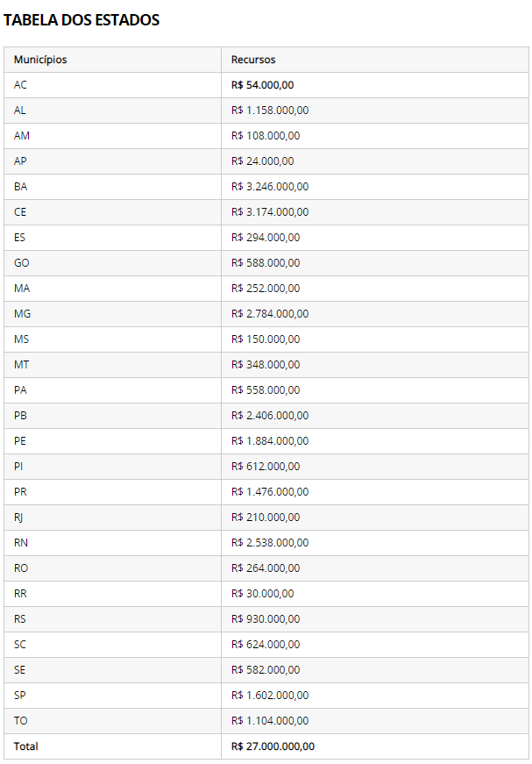Click the R$ 54.000,00 value
532x764 pixels.
click(262, 85)
